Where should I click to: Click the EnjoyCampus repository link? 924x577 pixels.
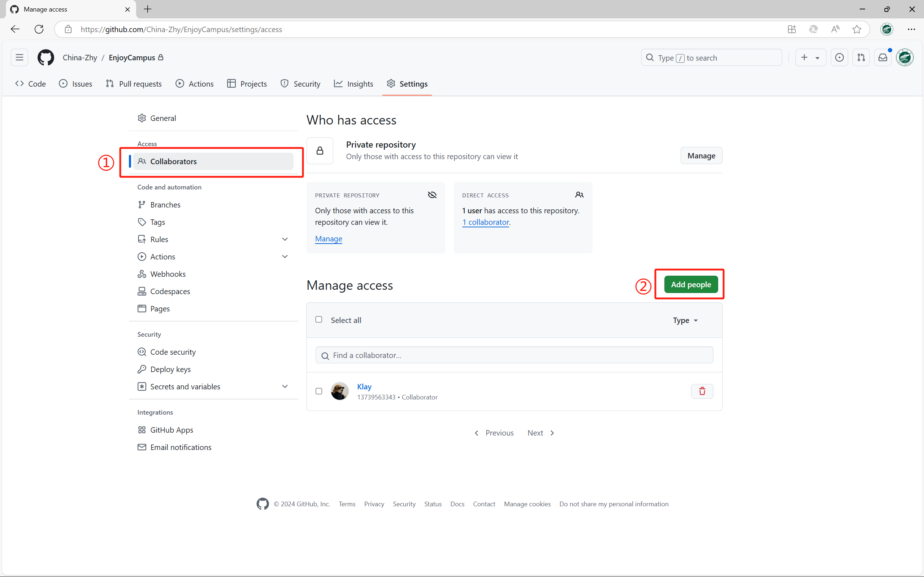pos(132,58)
